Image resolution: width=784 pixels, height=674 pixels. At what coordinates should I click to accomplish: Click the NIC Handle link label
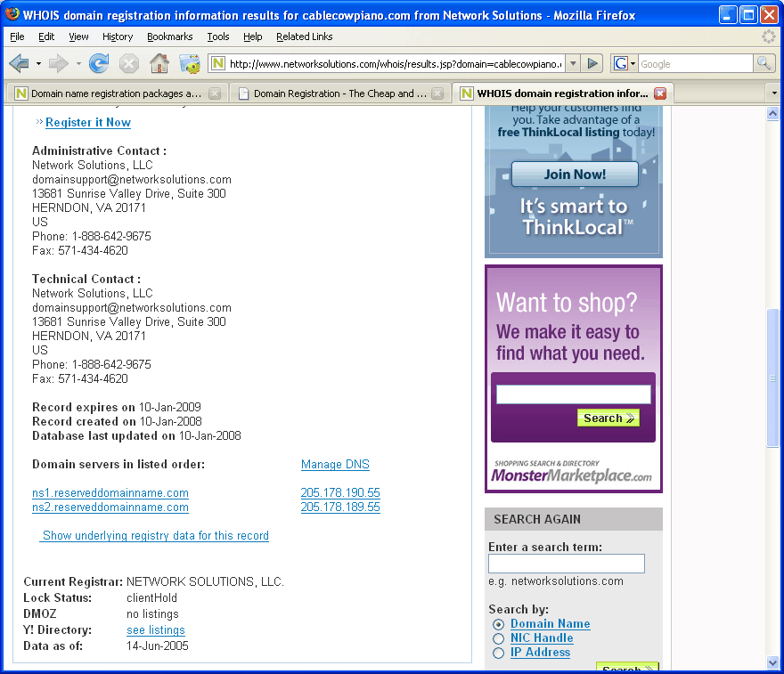click(542, 638)
